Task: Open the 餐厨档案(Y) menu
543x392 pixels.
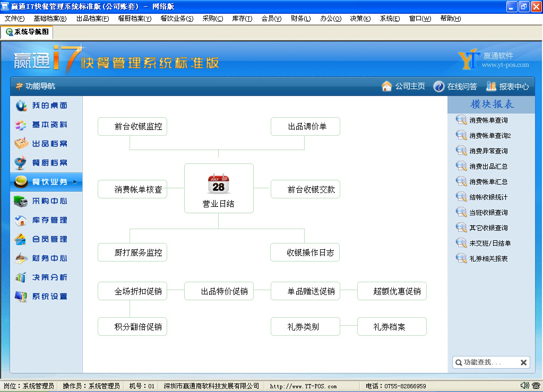Action: [135, 19]
